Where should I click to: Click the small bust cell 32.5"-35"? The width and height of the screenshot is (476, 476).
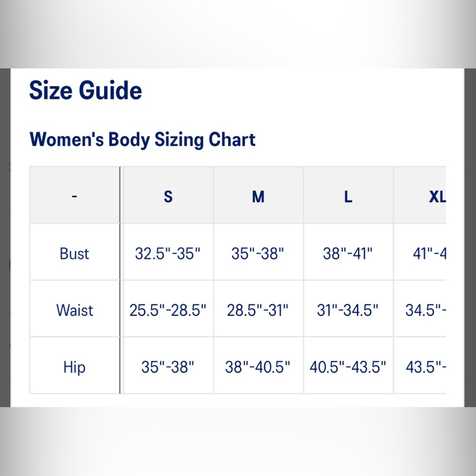click(168, 254)
